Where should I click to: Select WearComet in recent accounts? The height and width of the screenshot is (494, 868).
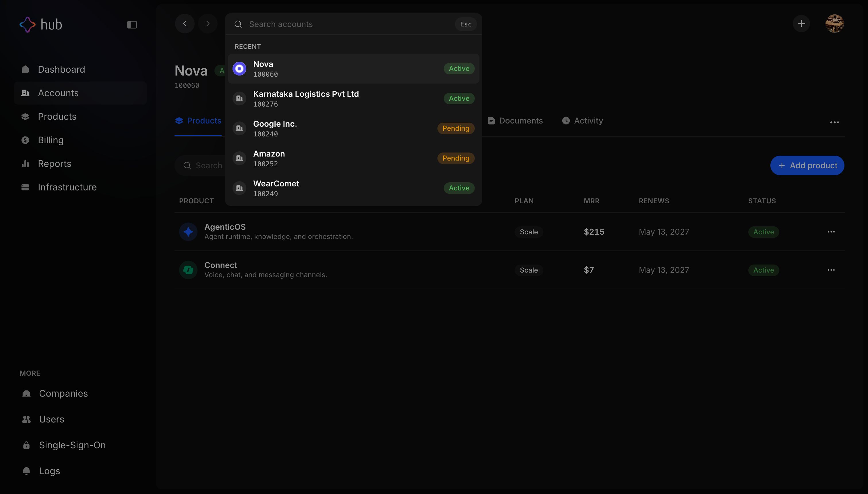point(353,188)
